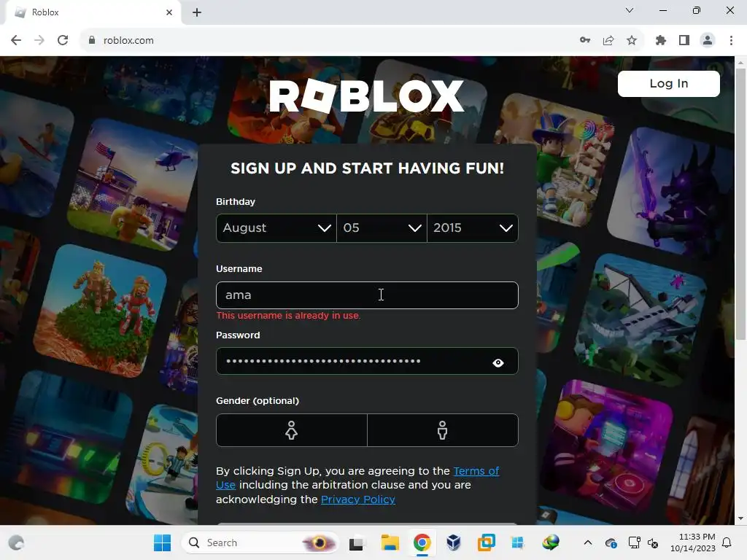Image resolution: width=747 pixels, height=560 pixels.
Task: Select the male gender icon
Action: 443,430
